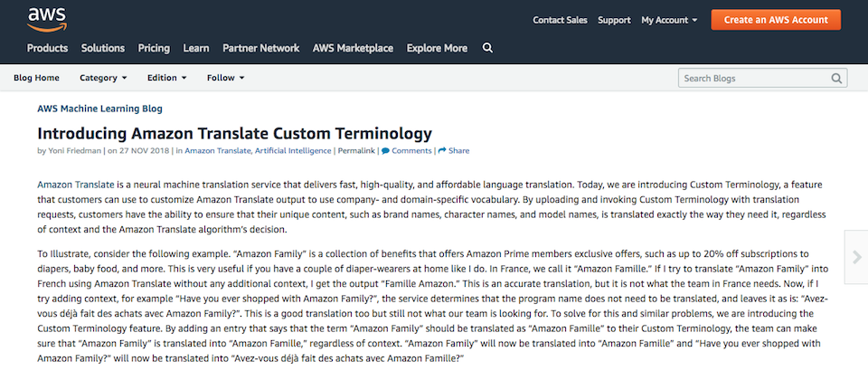This screenshot has height=380, width=868.
Task: Open the AWS Machine Learning Blog link
Action: click(100, 109)
